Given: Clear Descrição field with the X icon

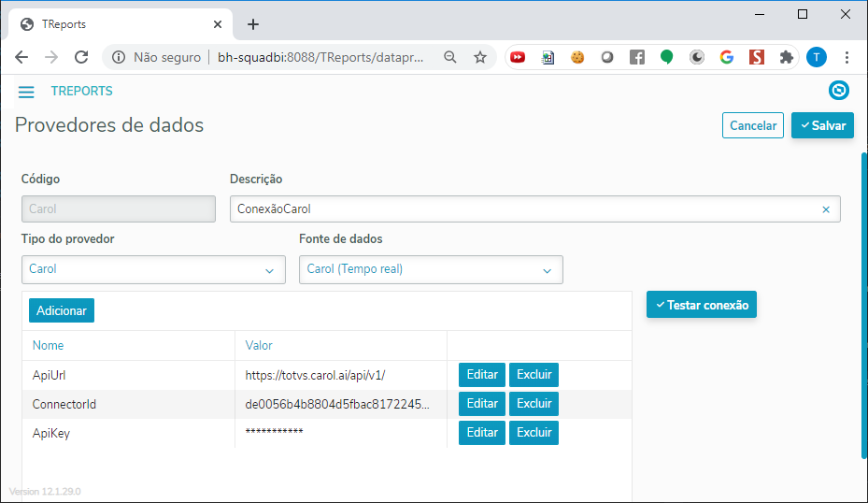Looking at the screenshot, I should pos(826,209).
